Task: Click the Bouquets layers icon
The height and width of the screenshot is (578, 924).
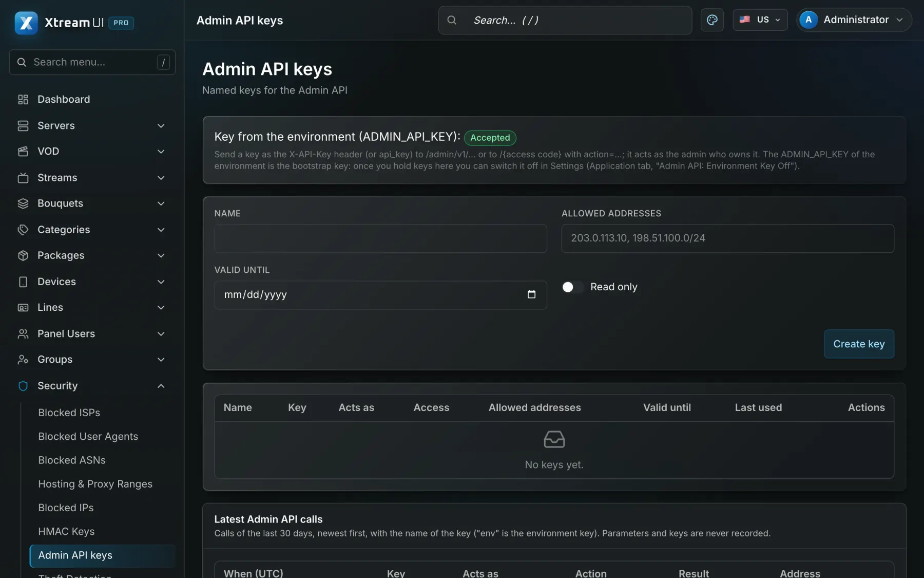Action: (x=23, y=203)
